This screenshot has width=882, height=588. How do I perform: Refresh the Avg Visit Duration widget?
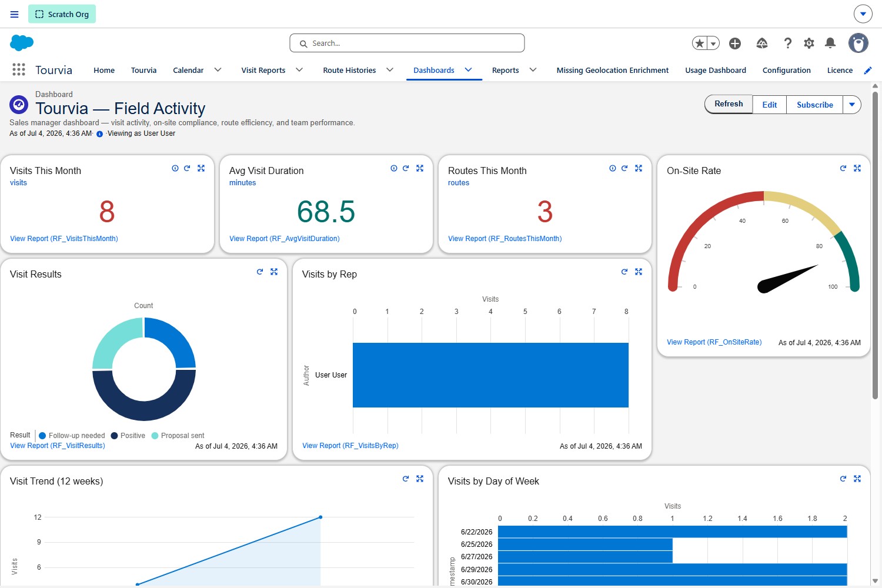pos(406,168)
